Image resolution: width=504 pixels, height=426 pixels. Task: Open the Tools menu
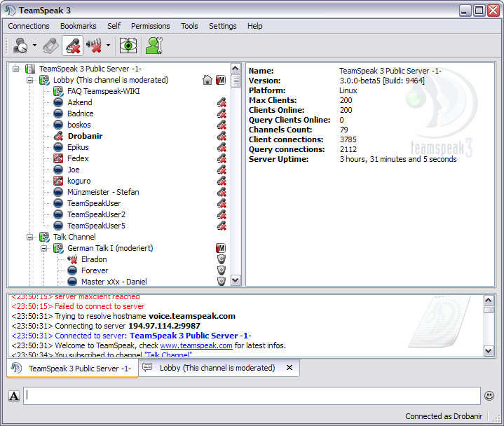point(189,26)
